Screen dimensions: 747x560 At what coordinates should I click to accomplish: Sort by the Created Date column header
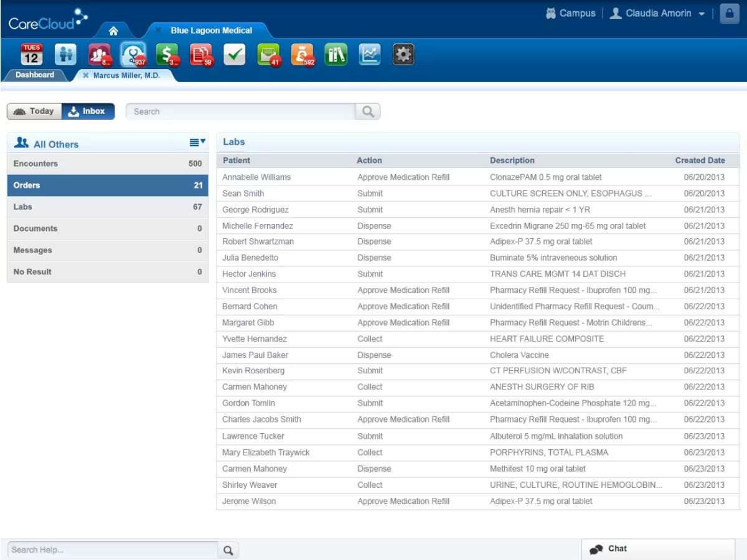point(700,161)
